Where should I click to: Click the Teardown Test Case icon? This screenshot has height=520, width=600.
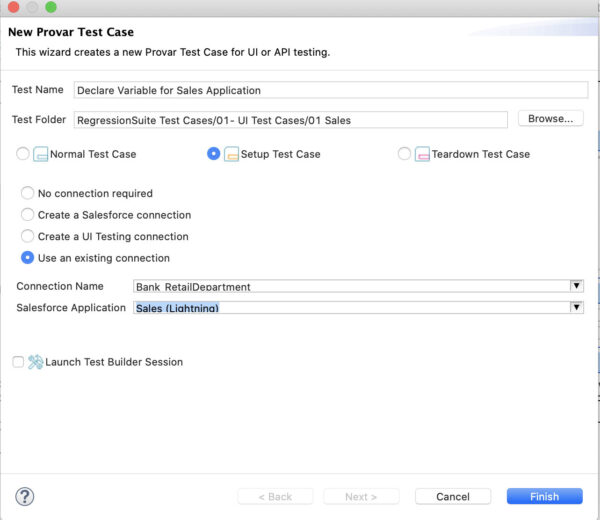point(421,154)
